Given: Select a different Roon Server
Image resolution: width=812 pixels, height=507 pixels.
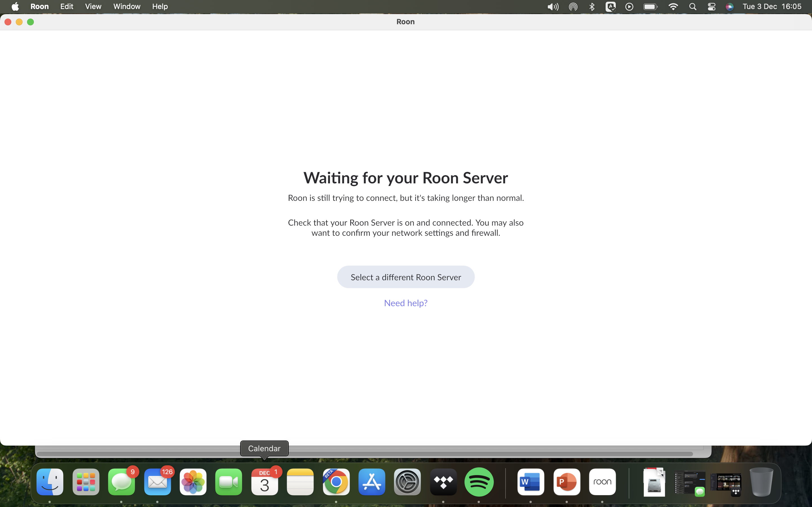Looking at the screenshot, I should pos(405,277).
